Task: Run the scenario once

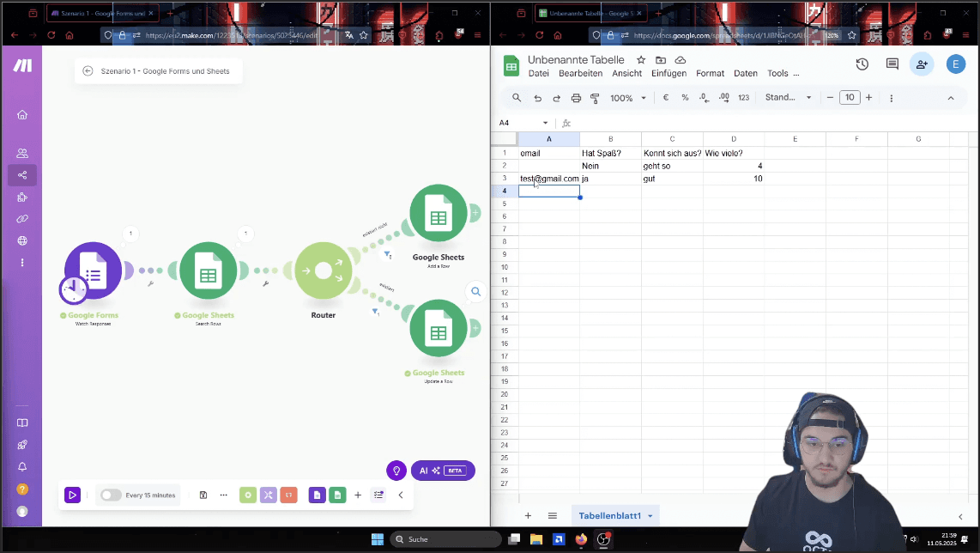Action: (72, 495)
